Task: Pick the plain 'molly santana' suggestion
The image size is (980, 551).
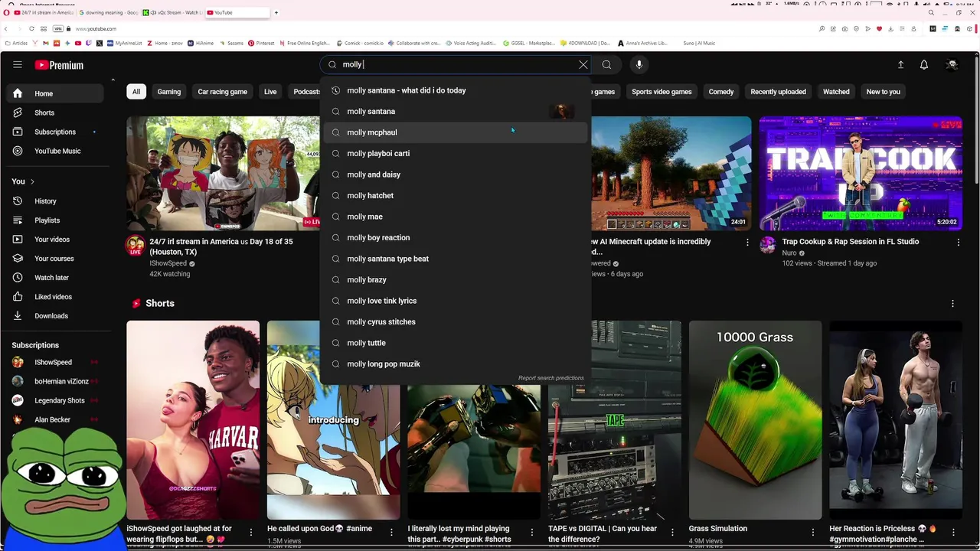Action: [x=456, y=112]
